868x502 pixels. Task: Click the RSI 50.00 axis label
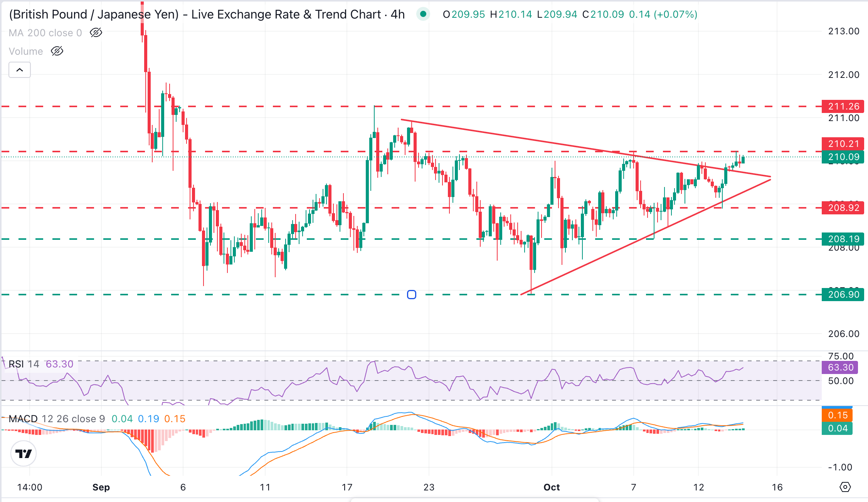pos(841,381)
